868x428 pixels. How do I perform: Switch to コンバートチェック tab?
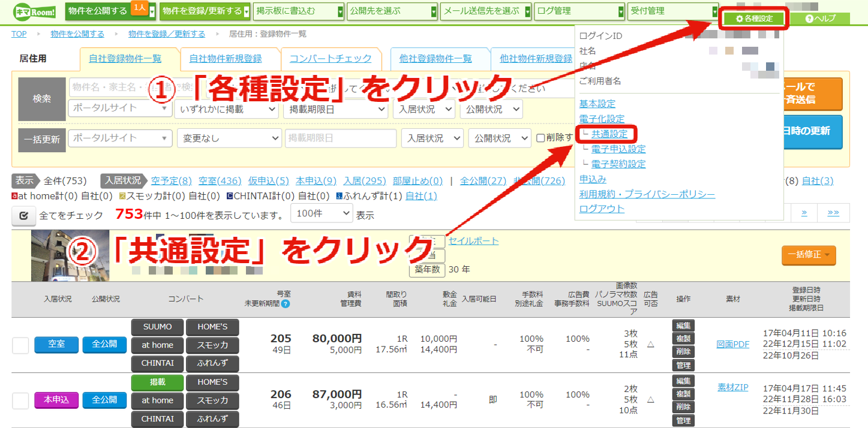coord(331,59)
